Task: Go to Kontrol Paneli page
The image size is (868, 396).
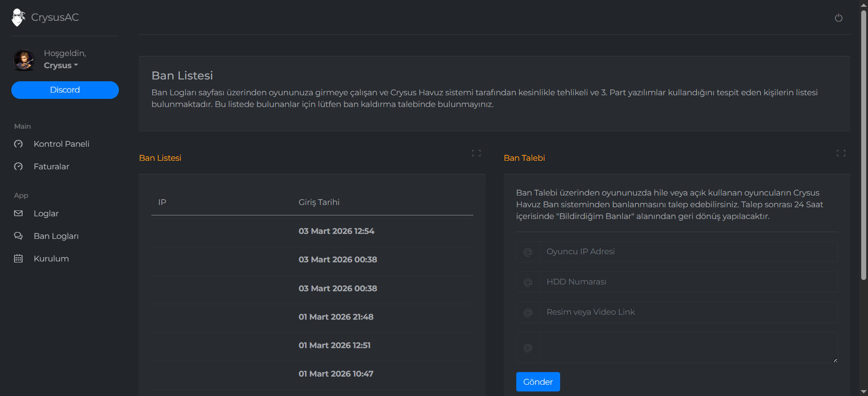Action: (61, 144)
